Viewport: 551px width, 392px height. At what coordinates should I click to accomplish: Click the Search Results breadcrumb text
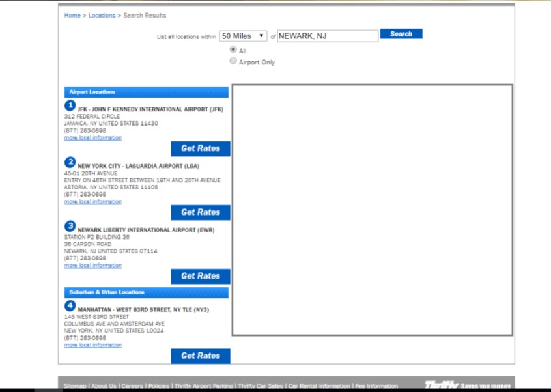click(145, 16)
